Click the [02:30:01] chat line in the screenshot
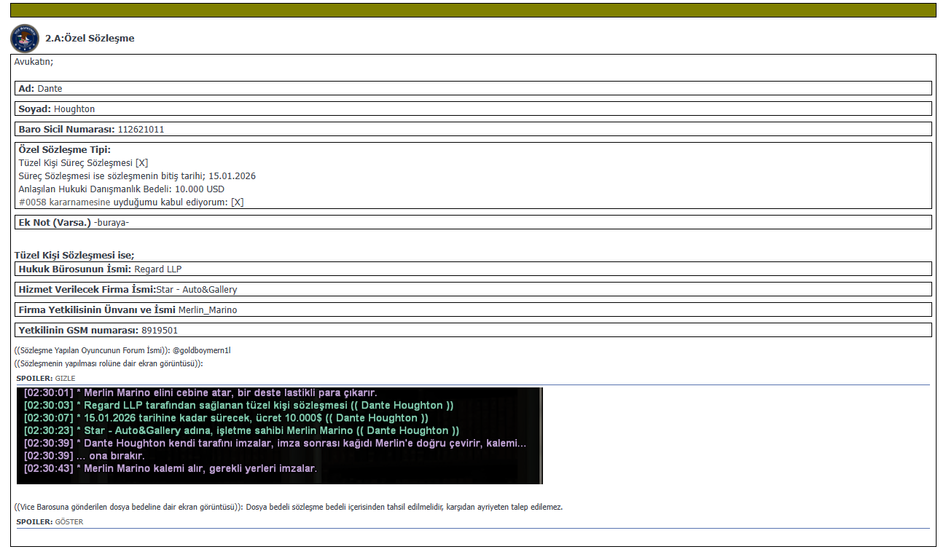Screen dimensions: 946x560 coord(200,393)
